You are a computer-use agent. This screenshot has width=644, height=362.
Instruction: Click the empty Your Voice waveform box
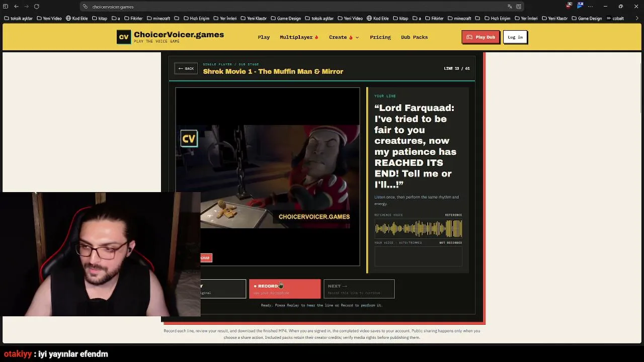tap(418, 256)
